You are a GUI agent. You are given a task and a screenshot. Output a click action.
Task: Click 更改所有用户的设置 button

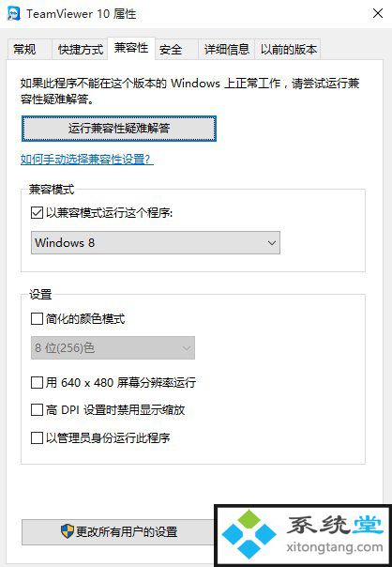(x=119, y=531)
